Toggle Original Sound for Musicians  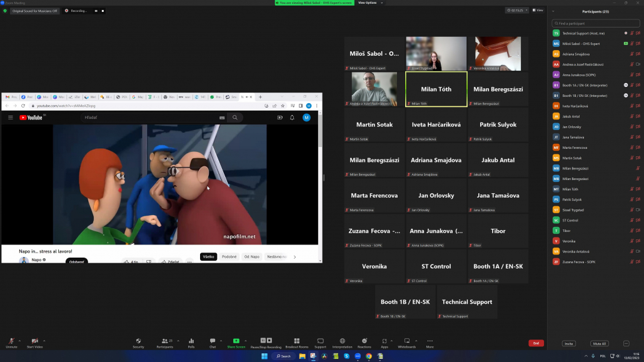34,11
